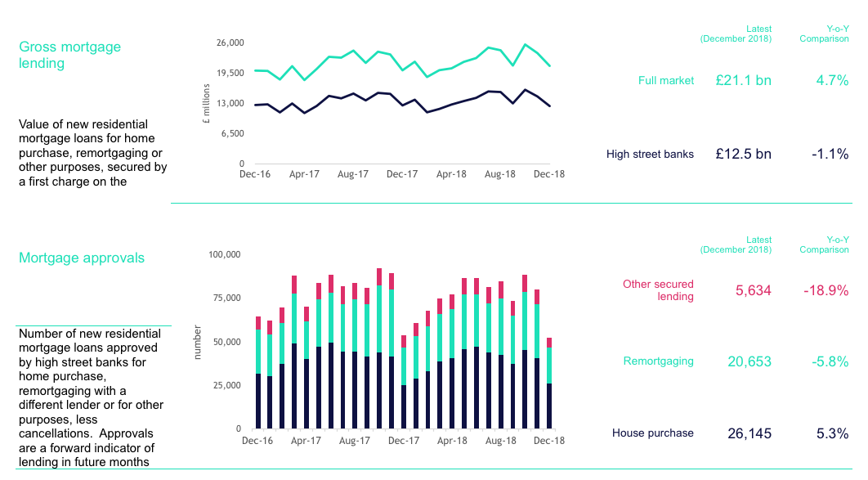Select the House purchase legend label
868x480 pixels.
coord(652,433)
